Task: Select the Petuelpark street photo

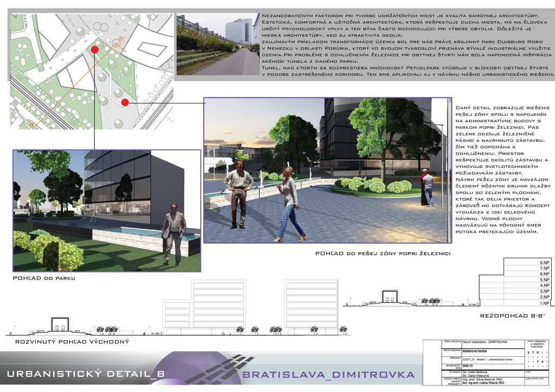Action: 218,44
